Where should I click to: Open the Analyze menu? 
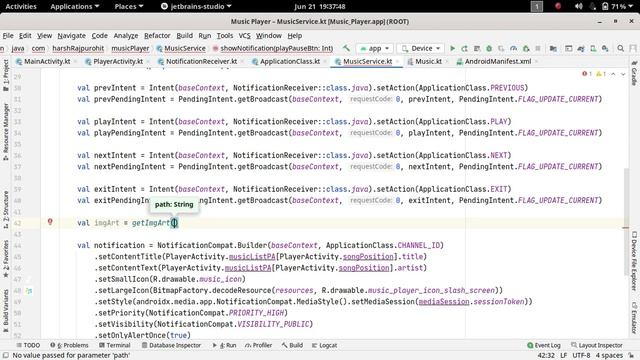coord(126,36)
